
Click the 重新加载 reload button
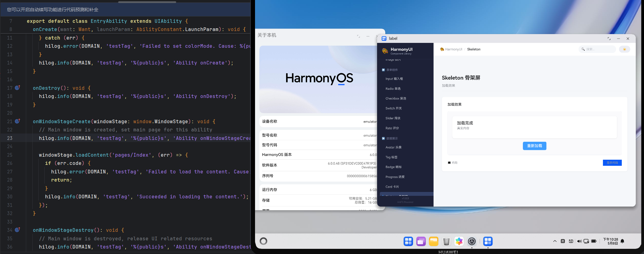[x=534, y=146]
